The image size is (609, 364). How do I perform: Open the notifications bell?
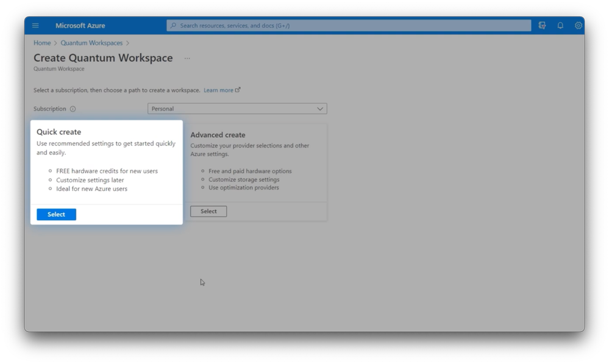pyautogui.click(x=560, y=26)
